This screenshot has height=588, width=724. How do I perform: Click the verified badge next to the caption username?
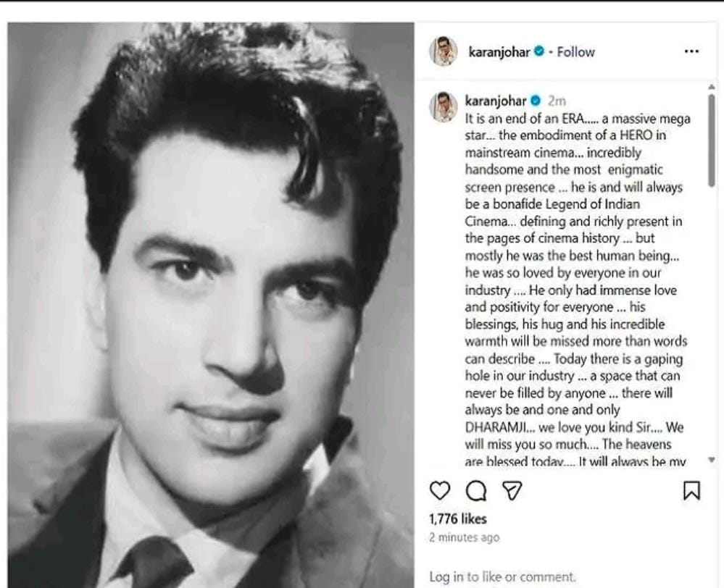point(535,101)
